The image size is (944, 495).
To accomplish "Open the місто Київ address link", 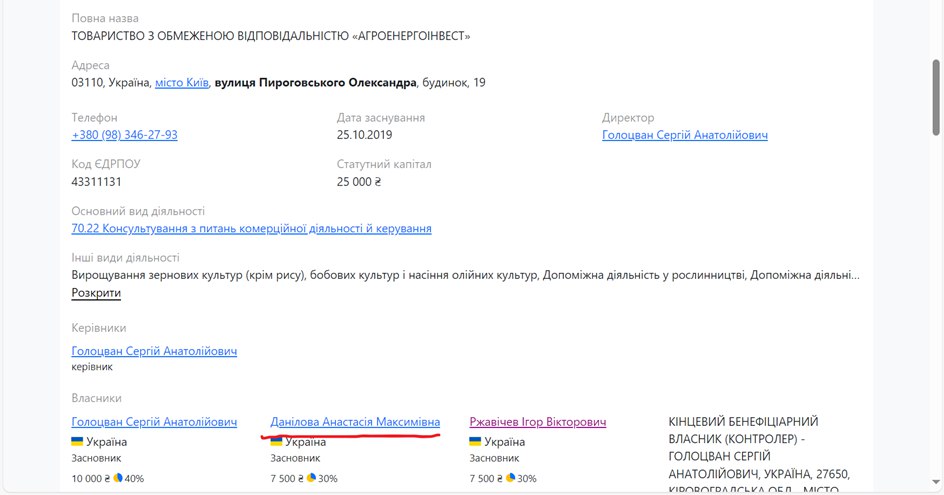I will (x=182, y=82).
